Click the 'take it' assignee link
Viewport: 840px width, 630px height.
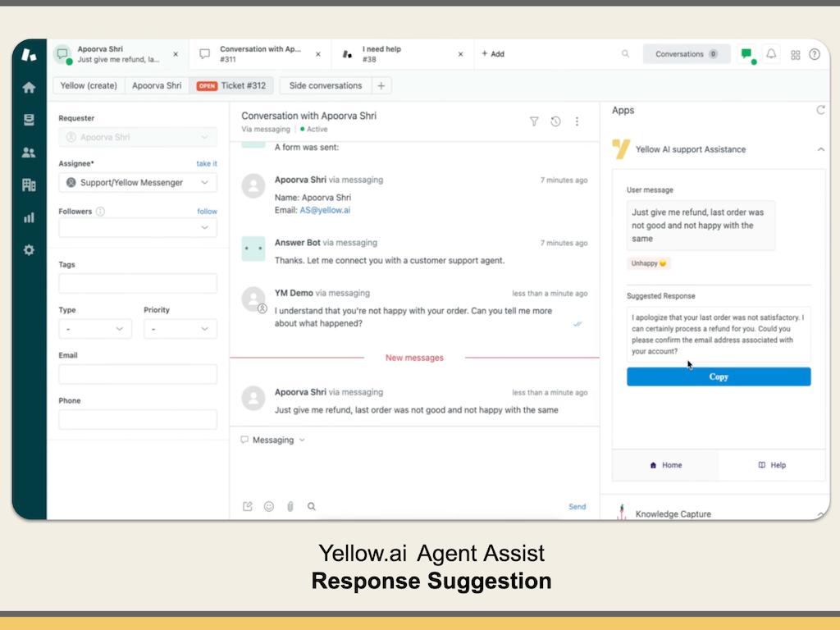[x=207, y=164]
